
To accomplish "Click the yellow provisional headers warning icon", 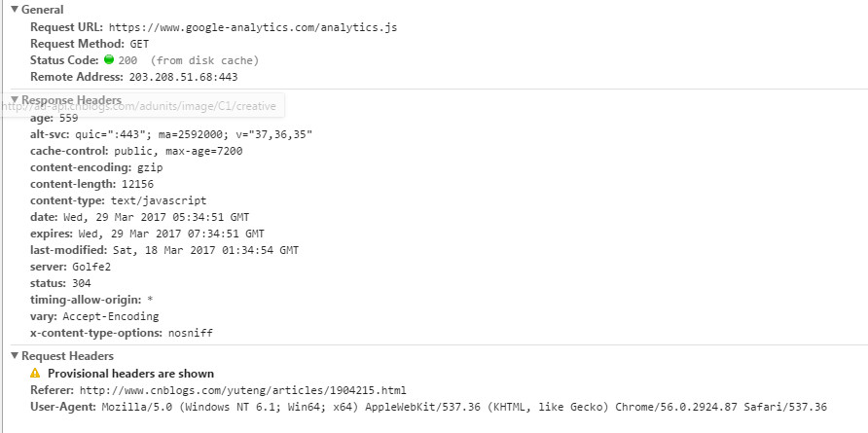I will 35,374.
